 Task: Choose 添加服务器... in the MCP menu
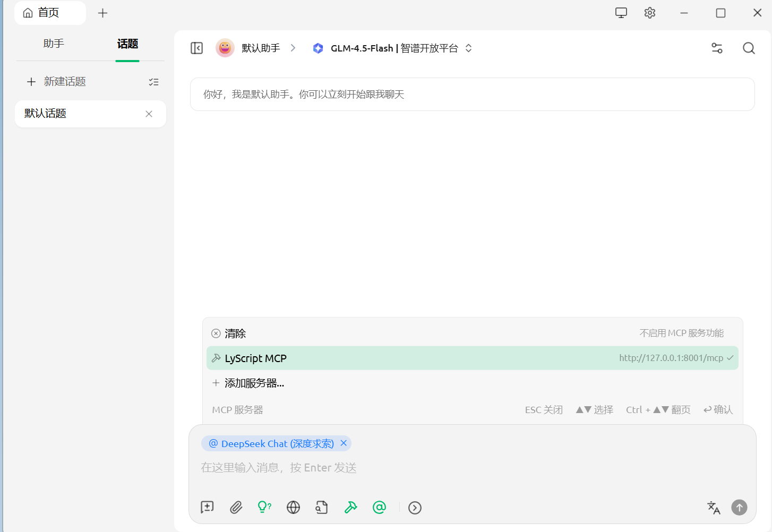473,383
